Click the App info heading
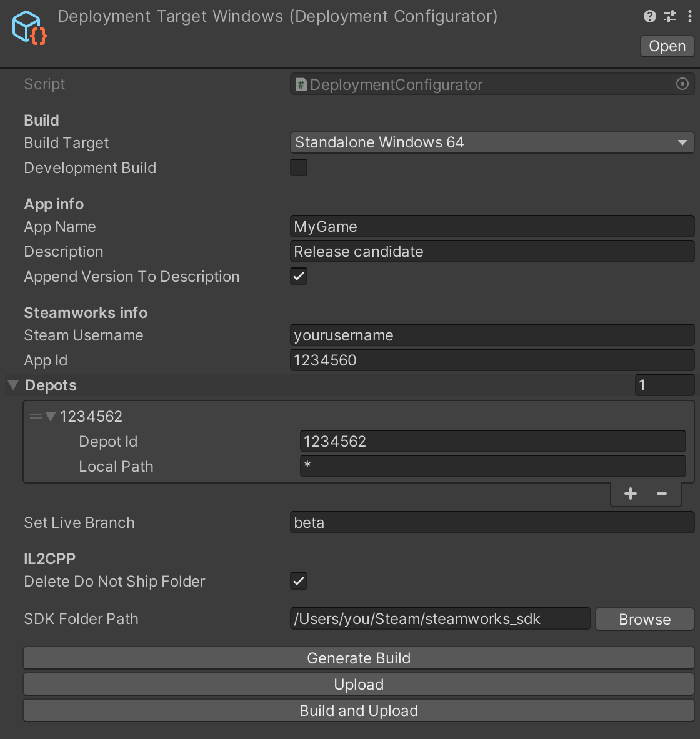 click(x=54, y=204)
